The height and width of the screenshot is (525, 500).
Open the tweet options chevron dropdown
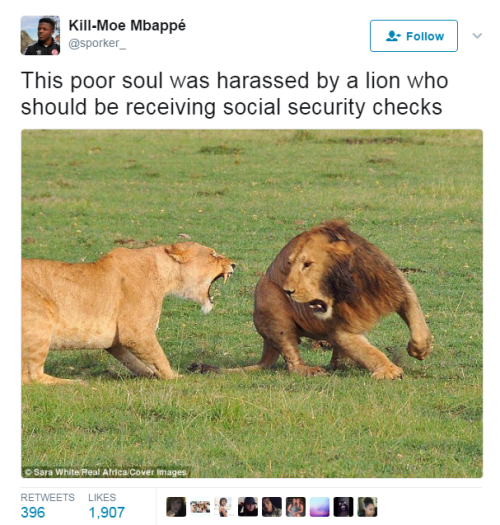477,35
